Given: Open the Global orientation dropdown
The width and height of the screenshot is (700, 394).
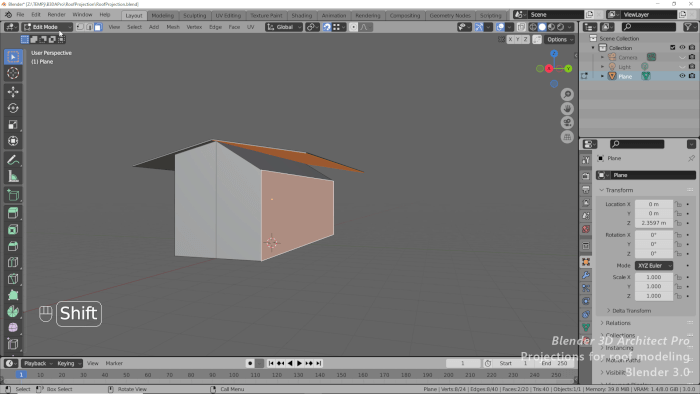Looking at the screenshot, I should coord(284,27).
